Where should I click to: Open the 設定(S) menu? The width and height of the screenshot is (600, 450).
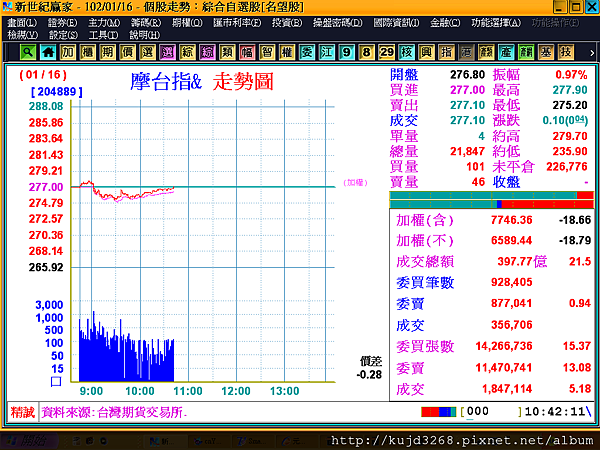click(63, 35)
